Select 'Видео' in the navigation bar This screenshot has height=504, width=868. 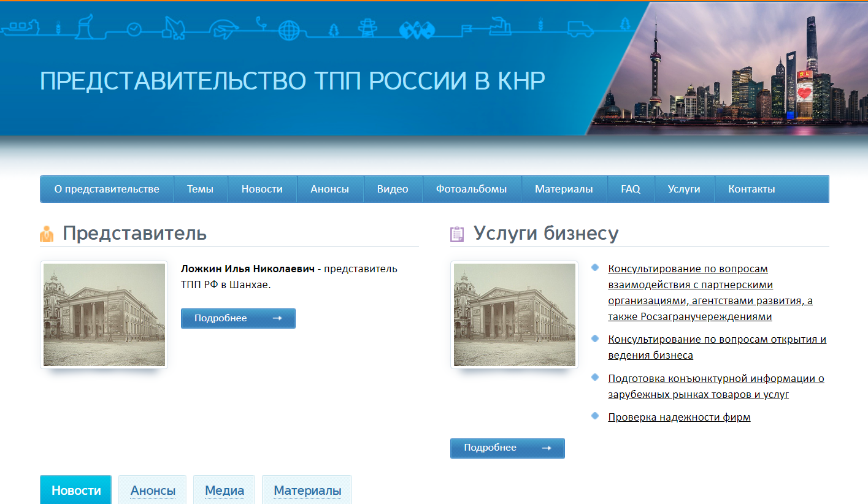pos(393,189)
